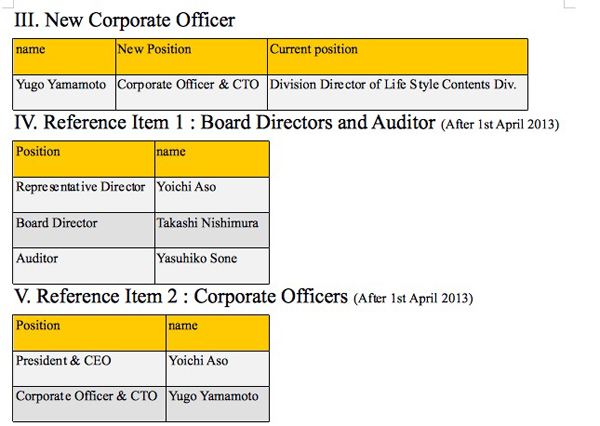The height and width of the screenshot is (426, 600).
Task: Click 'Yugo Yamamoto' in the last table
Action: [218, 404]
